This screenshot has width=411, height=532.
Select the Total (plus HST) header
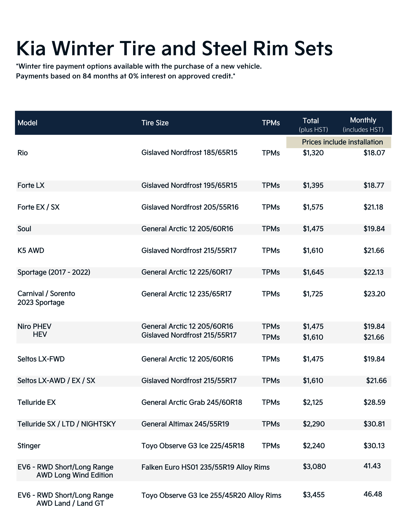[313, 124]
